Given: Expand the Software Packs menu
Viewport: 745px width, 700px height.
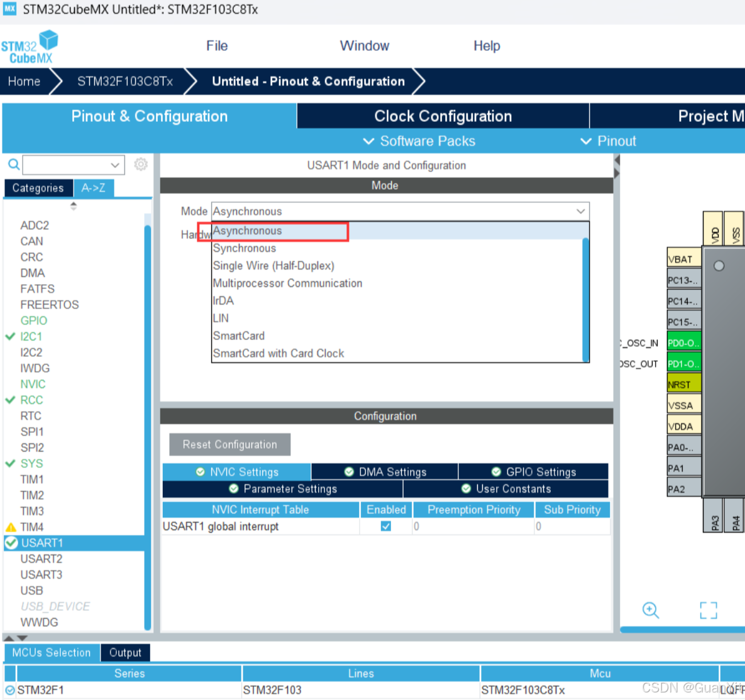Looking at the screenshot, I should coord(419,141).
